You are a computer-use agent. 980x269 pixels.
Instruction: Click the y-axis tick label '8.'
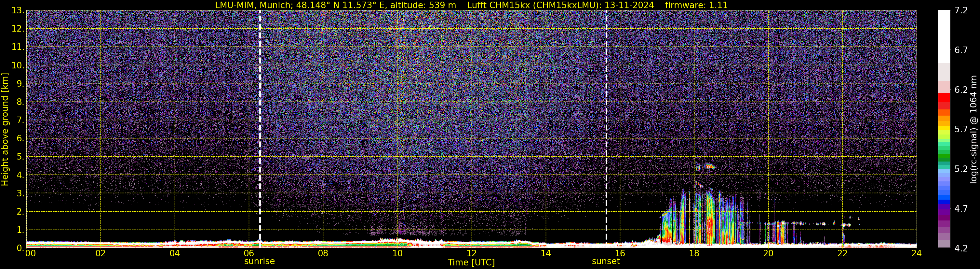point(20,102)
